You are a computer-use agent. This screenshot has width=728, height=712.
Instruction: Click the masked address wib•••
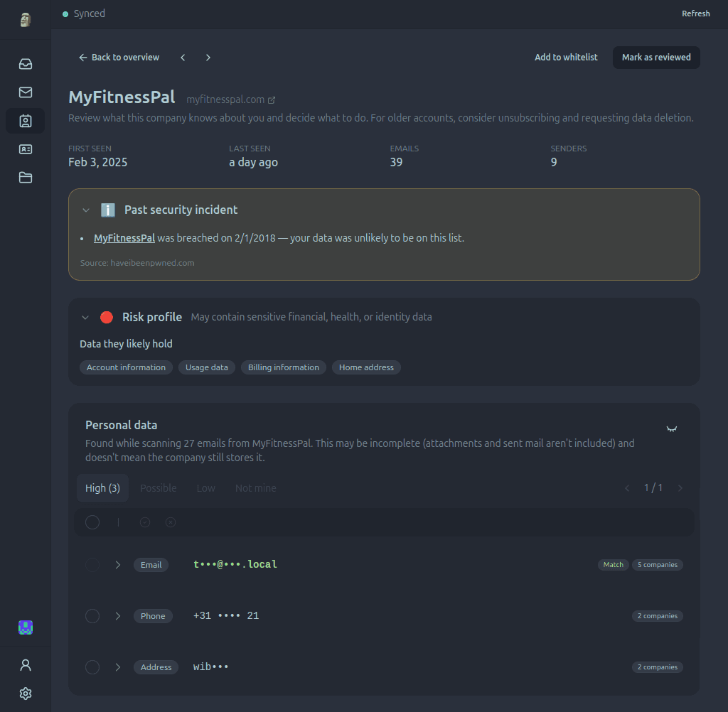click(x=210, y=667)
